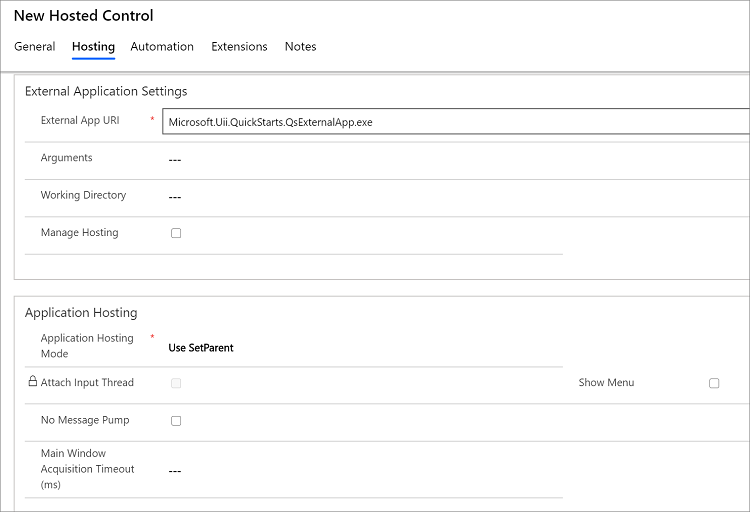Go to the Notes tab

(300, 46)
